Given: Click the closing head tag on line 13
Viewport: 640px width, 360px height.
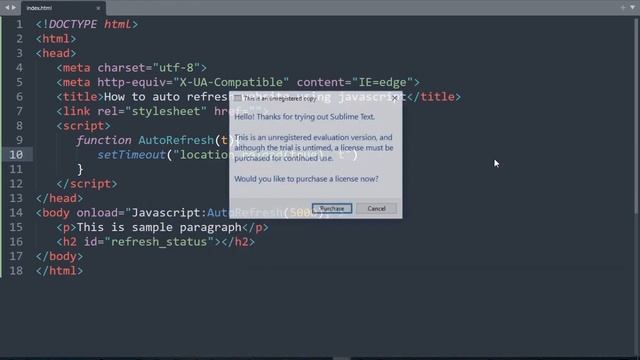Looking at the screenshot, I should point(59,198).
